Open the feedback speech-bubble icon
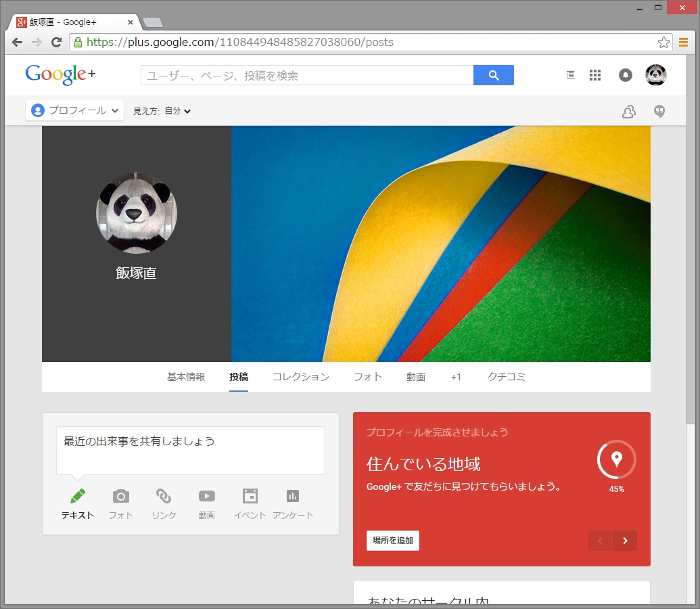 [x=659, y=111]
